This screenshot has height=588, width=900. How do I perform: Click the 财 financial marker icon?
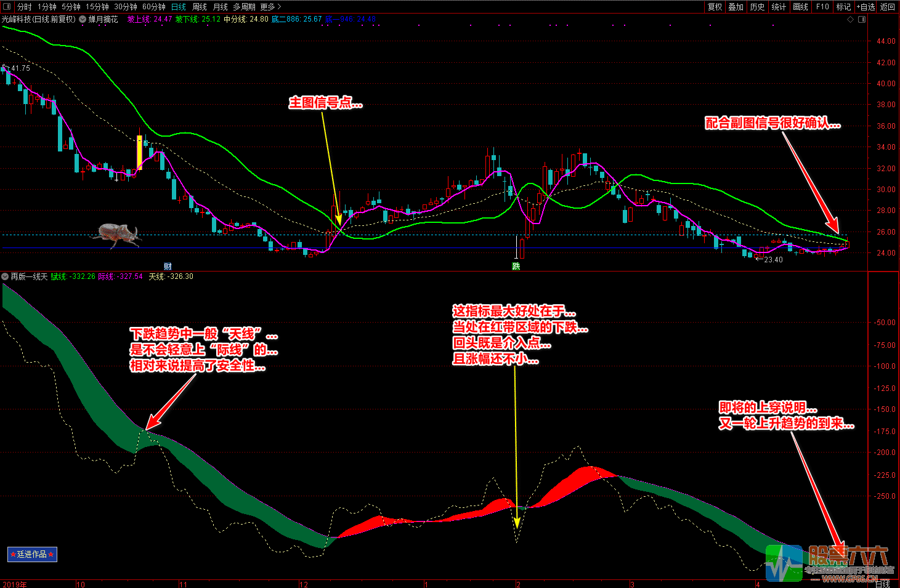coord(168,266)
